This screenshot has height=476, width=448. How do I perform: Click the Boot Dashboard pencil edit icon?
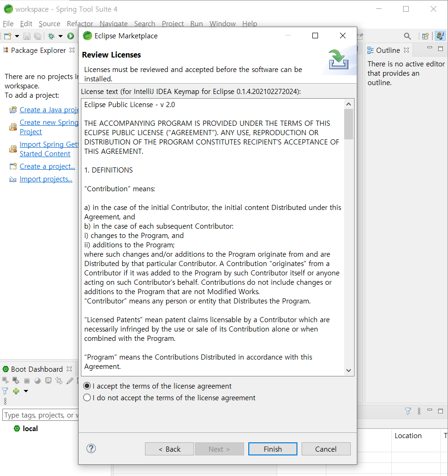(70, 381)
